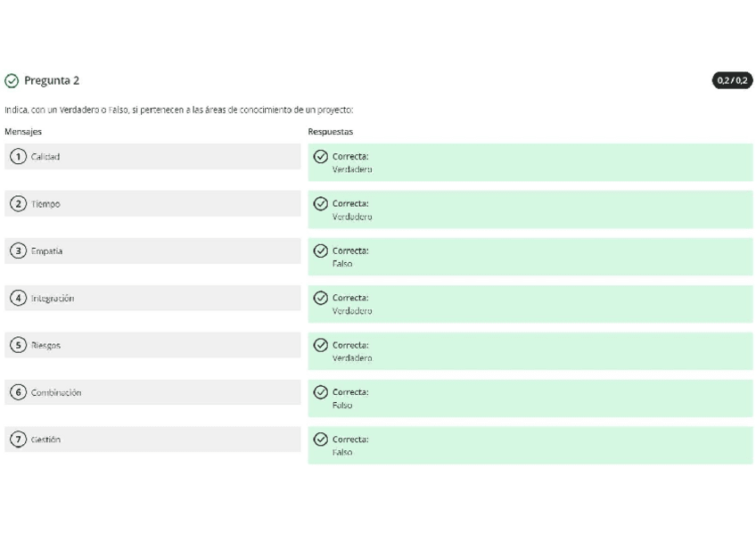This screenshot has width=756, height=534.
Task: Click number 3 circle next to Empatía
Action: [18, 251]
